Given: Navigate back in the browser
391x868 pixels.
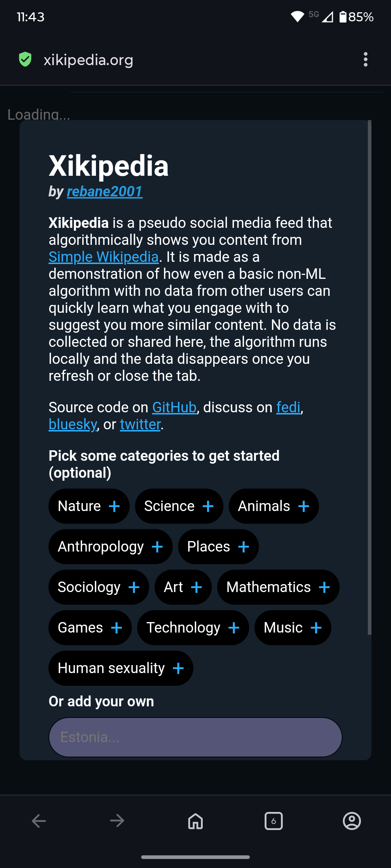Looking at the screenshot, I should pyautogui.click(x=38, y=821).
